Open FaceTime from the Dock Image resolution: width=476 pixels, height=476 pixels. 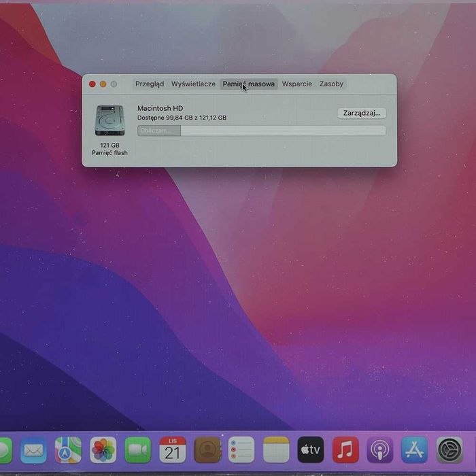(137, 450)
